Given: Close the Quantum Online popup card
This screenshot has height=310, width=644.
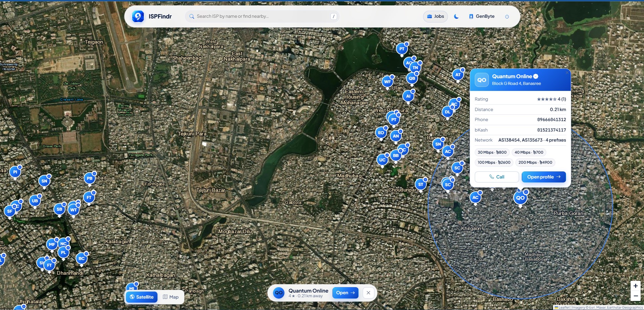Looking at the screenshot, I should coord(567,72).
